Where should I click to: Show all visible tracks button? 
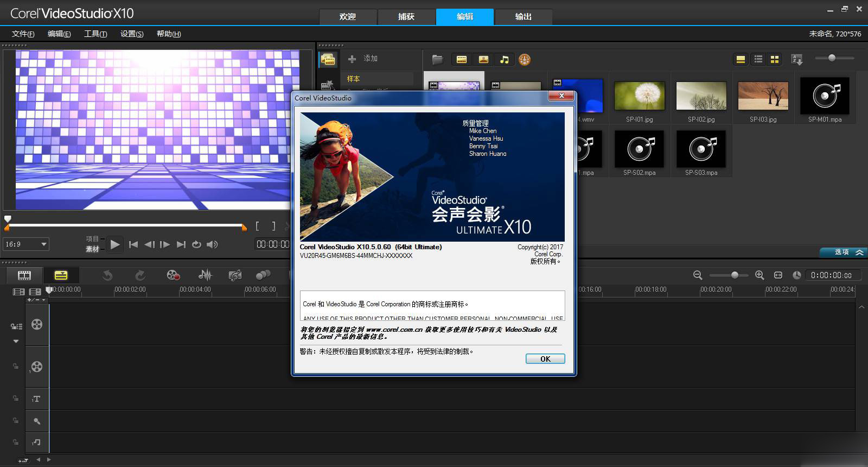pos(19,292)
